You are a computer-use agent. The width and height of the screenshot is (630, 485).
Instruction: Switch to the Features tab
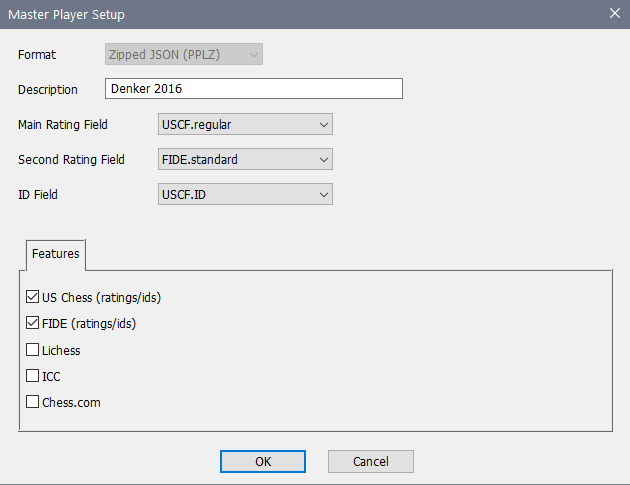55,254
